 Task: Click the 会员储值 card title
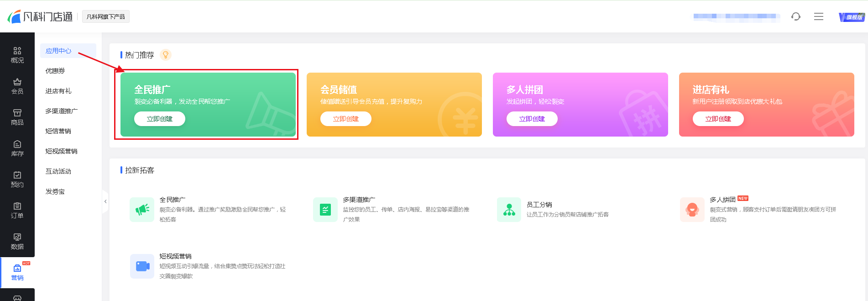pyautogui.click(x=339, y=90)
